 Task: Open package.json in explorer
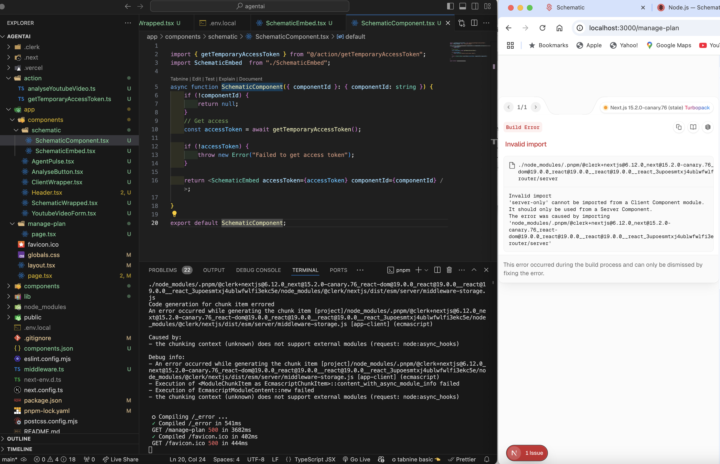tap(43, 400)
